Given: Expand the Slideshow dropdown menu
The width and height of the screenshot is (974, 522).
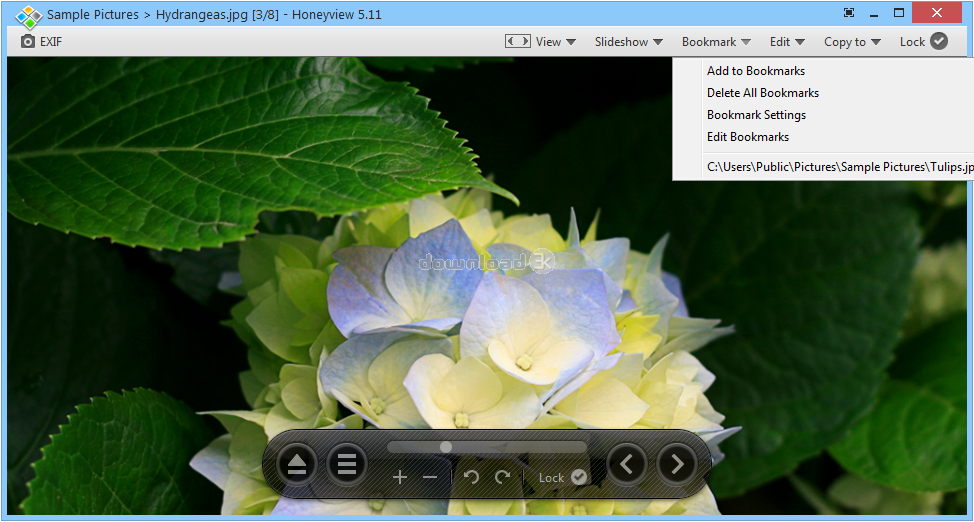Looking at the screenshot, I should point(629,42).
